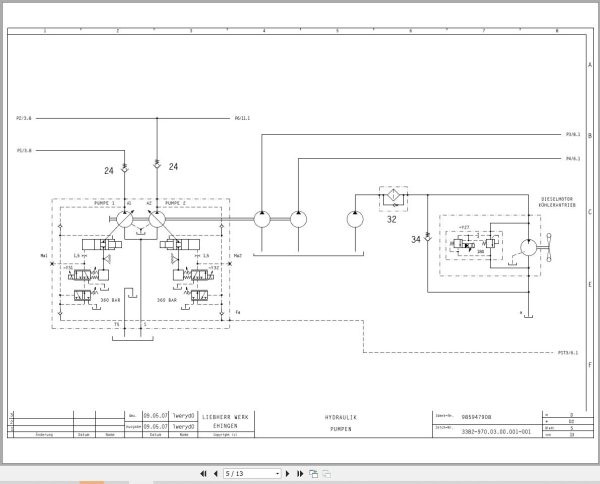Click the +Y32 solenoid label

click(214, 268)
